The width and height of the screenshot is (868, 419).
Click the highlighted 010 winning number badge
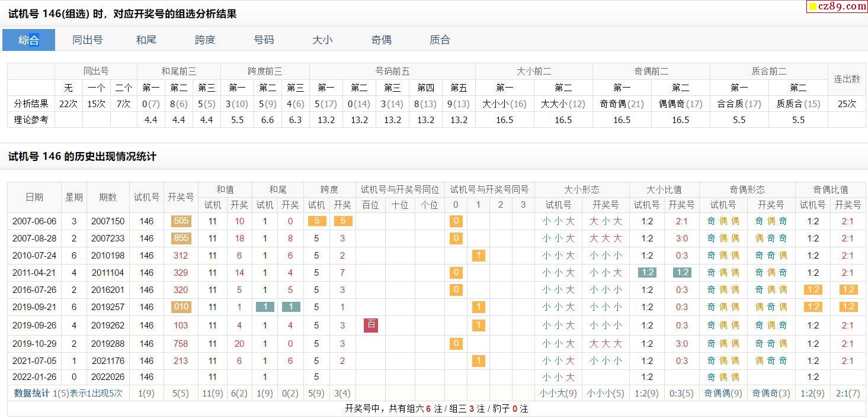(181, 307)
